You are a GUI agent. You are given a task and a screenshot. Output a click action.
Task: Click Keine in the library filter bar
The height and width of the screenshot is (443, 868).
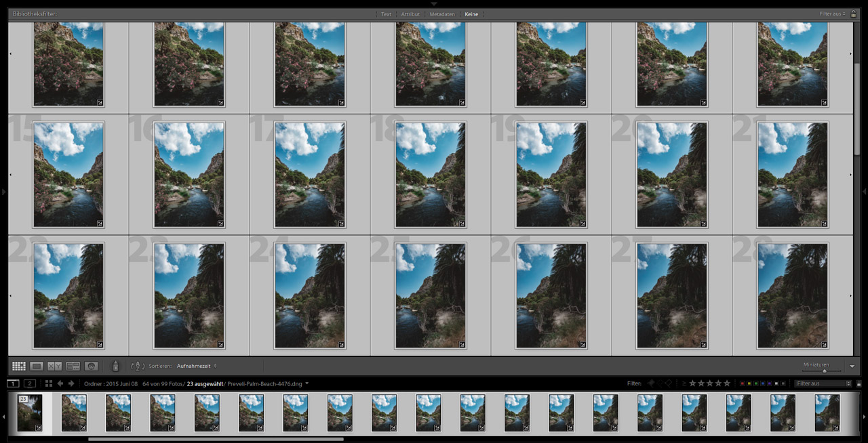pyautogui.click(x=471, y=14)
